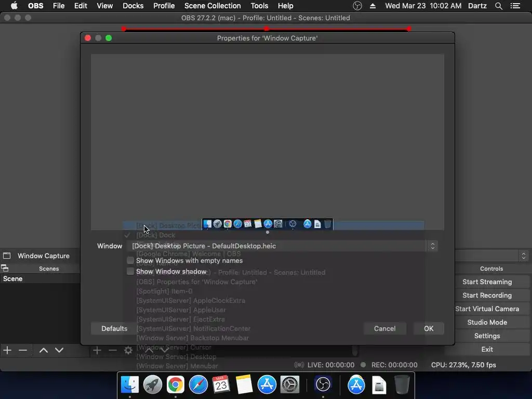Image resolution: width=532 pixels, height=399 pixels.
Task: Open the Tools menu
Action: [x=260, y=6]
